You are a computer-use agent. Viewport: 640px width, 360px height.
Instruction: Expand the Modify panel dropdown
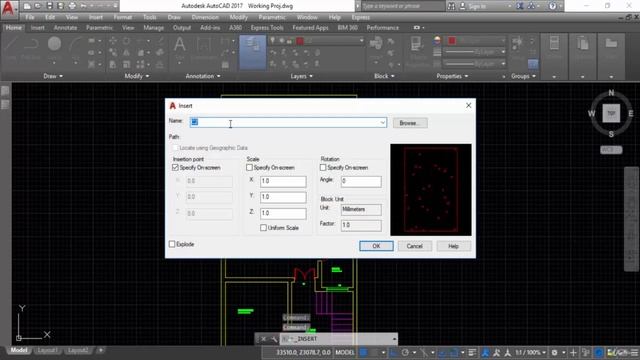tap(137, 76)
